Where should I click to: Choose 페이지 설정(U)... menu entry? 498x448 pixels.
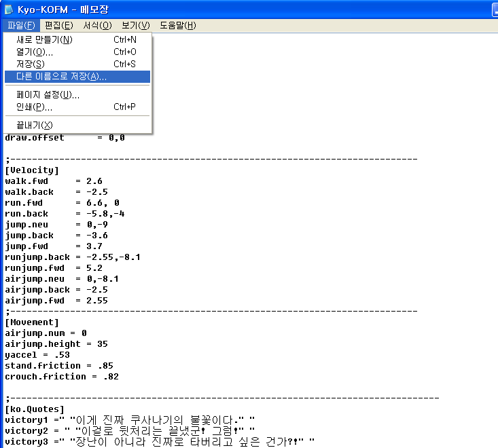(x=77, y=94)
